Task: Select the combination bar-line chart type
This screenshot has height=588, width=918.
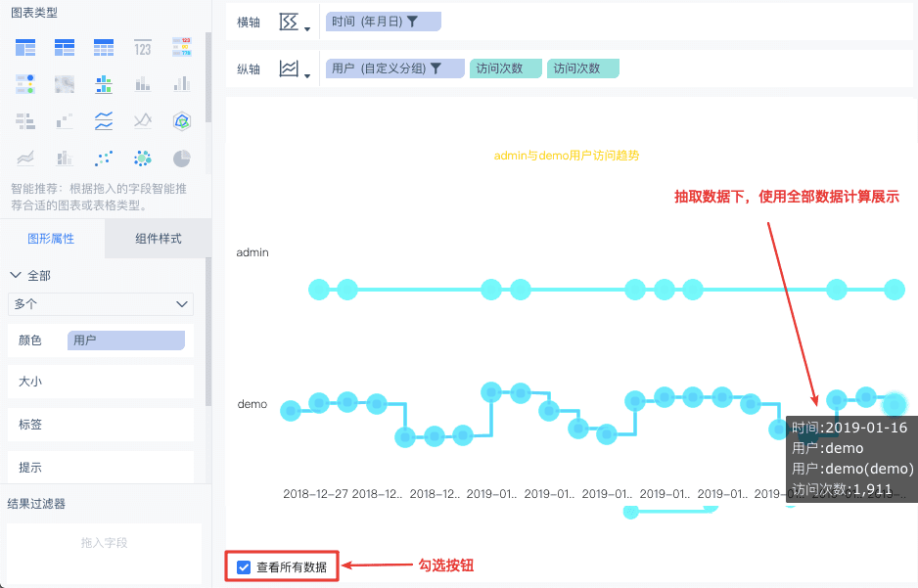Action: (65, 158)
